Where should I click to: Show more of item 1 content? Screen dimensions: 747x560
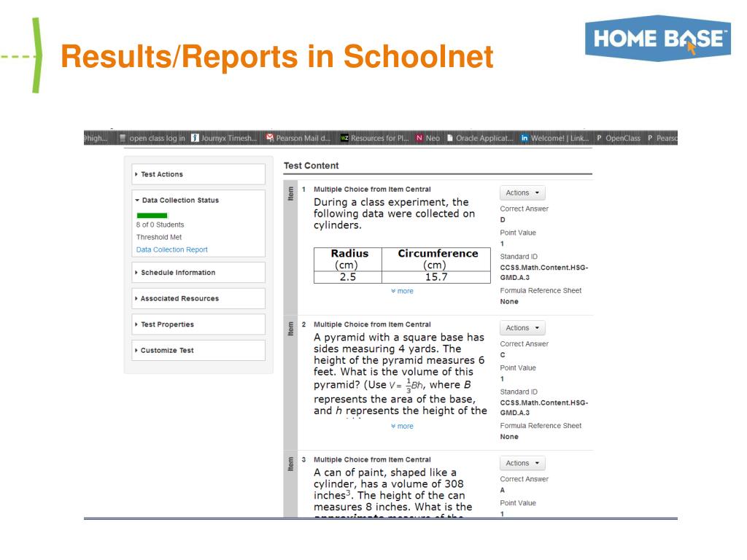click(x=402, y=291)
